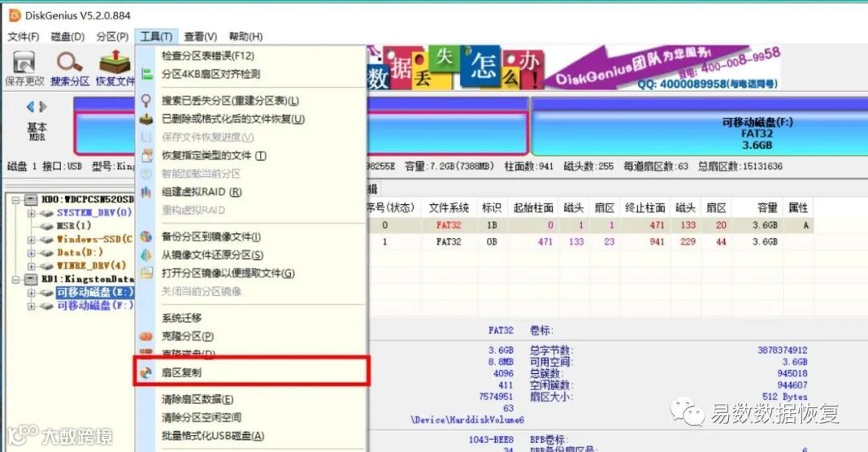Select the highlighted 可移动磁盘(E:) tree label
Image resolution: width=868 pixels, height=452 pixels.
(x=95, y=293)
